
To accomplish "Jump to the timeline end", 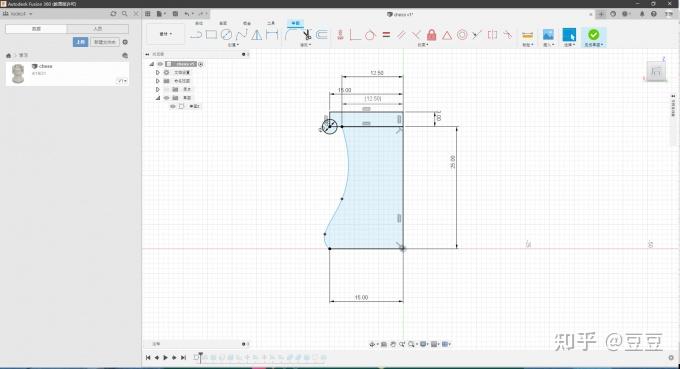I will point(183,358).
